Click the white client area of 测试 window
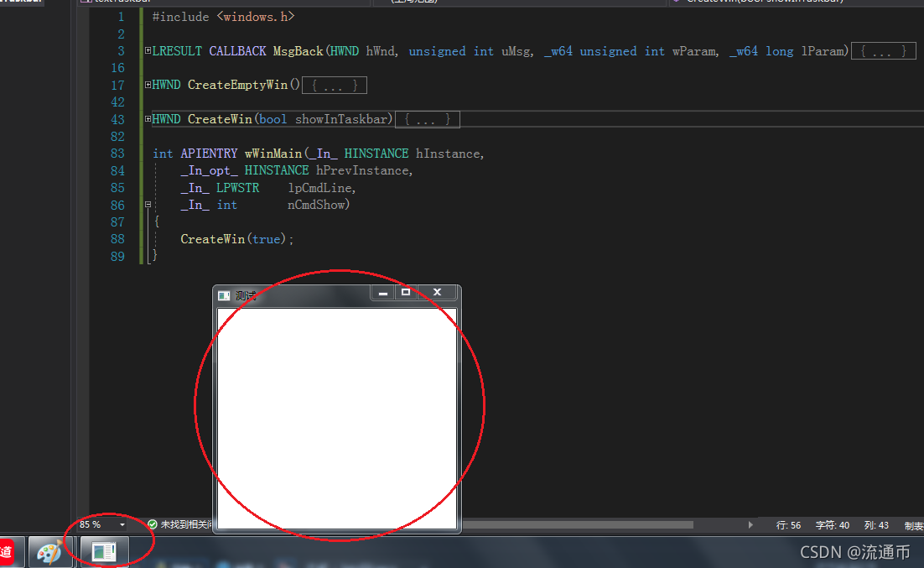Image resolution: width=924 pixels, height=568 pixels. pyautogui.click(x=337, y=418)
